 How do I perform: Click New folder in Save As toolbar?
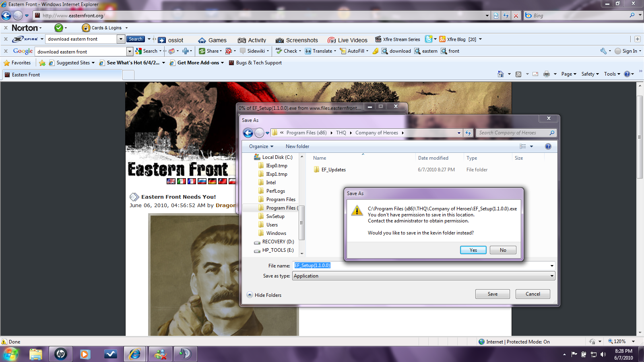297,146
